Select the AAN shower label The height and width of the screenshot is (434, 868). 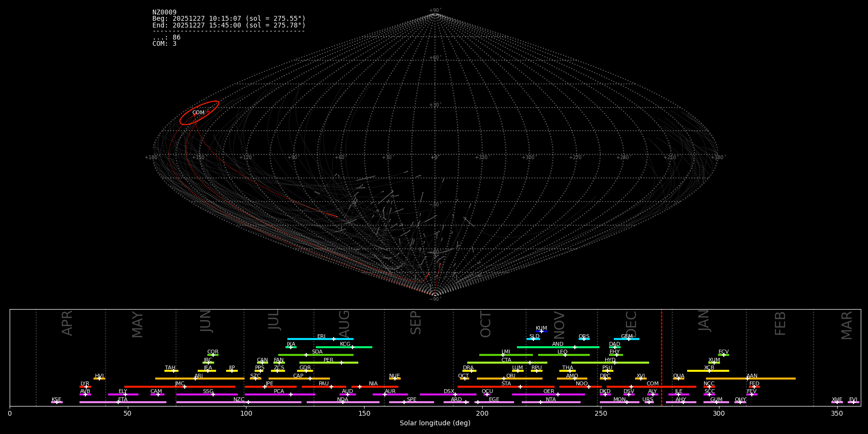click(x=752, y=376)
